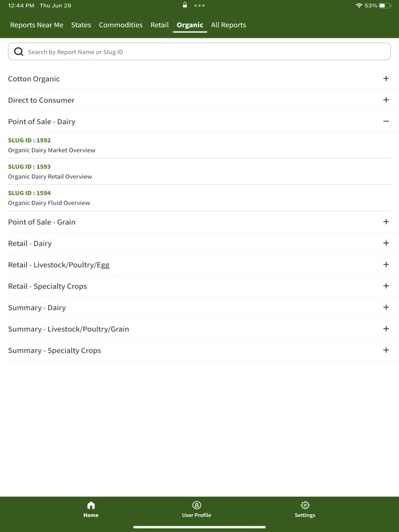The width and height of the screenshot is (399, 532).
Task: Tap the ellipsis indicator in the status bar
Action: point(200,6)
